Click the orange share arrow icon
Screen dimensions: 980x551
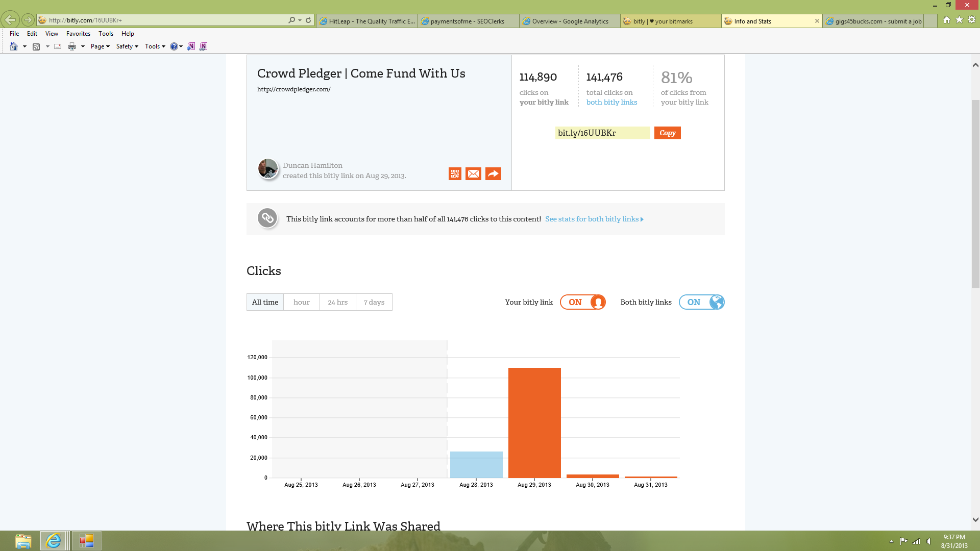pyautogui.click(x=493, y=174)
